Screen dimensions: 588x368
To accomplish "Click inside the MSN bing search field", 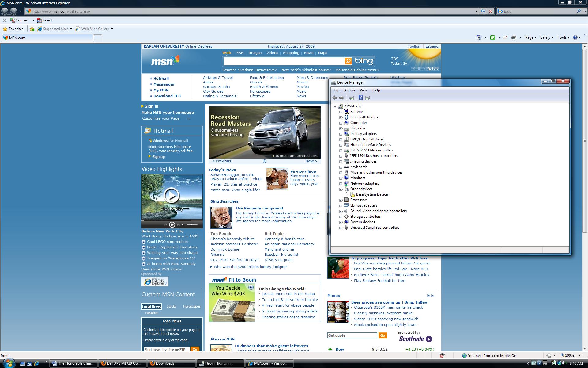I will (x=284, y=61).
